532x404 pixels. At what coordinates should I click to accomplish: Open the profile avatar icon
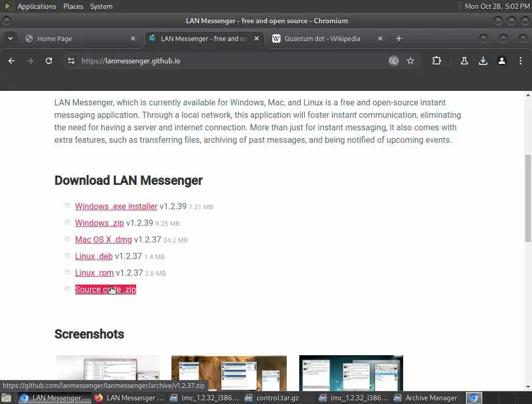502,61
